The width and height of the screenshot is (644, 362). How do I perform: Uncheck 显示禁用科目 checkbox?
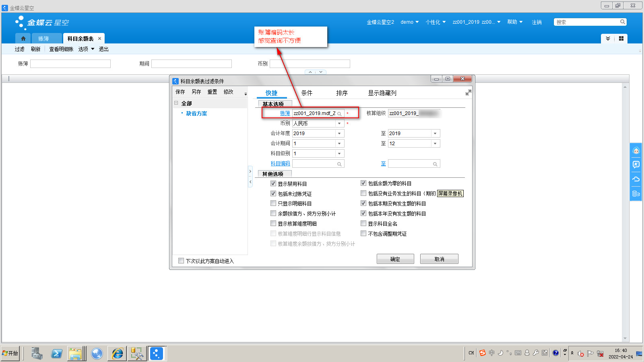tap(273, 183)
